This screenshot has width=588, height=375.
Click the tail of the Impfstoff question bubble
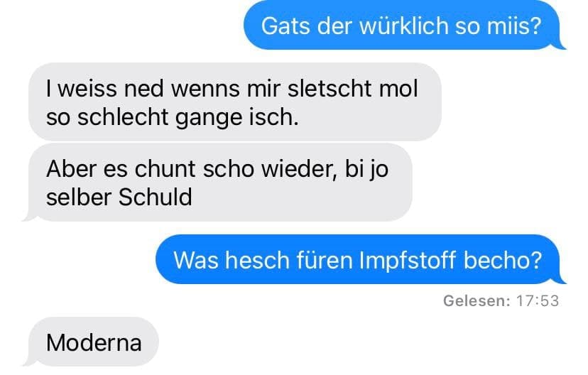[560, 280]
